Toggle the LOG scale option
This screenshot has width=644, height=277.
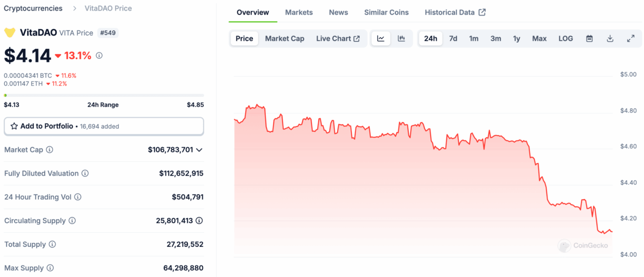(566, 39)
